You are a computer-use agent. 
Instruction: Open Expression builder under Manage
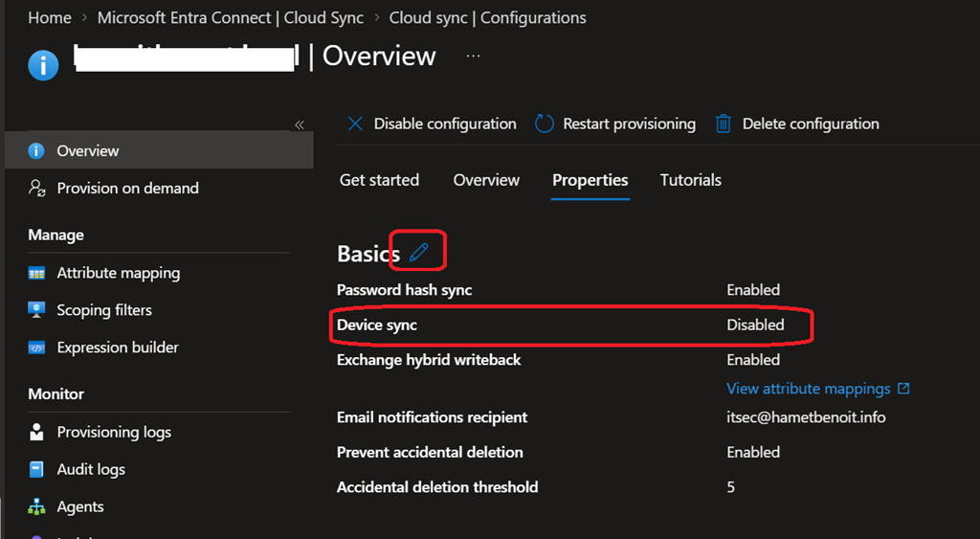(x=118, y=348)
